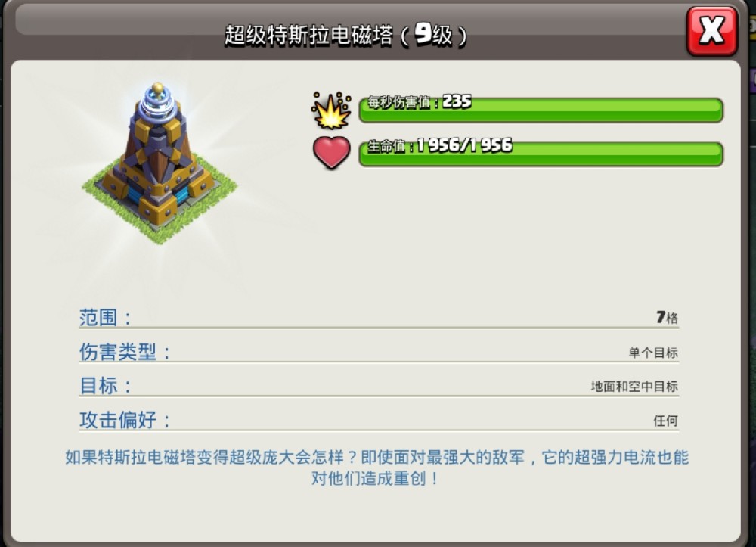Tap the Giga Tesla tower image
Image resolution: width=756 pixels, height=547 pixels.
pyautogui.click(x=159, y=163)
